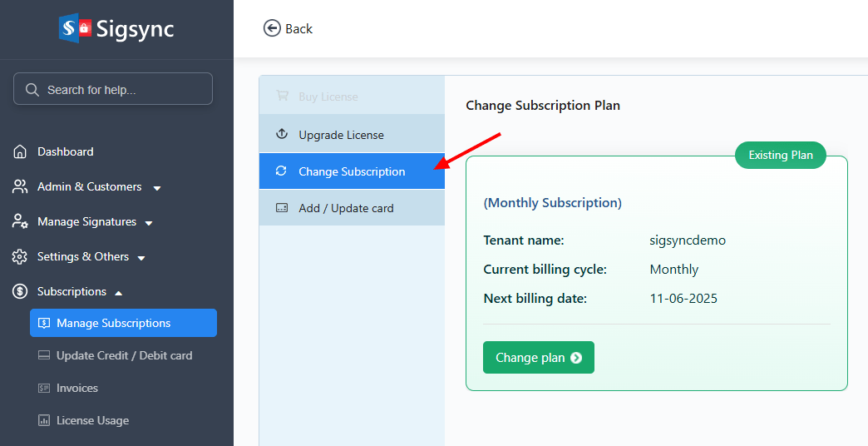This screenshot has height=446, width=868.
Task: Click the Sigsync logo icon
Action: point(75,28)
